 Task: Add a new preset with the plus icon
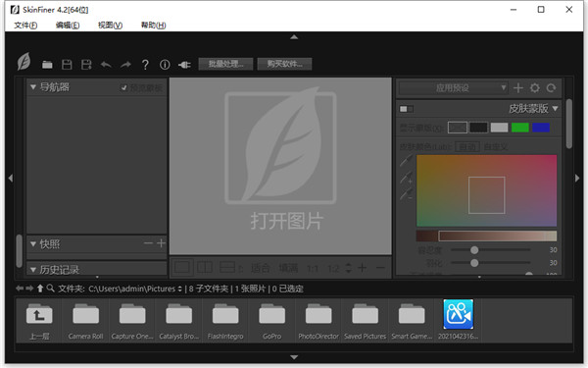(x=518, y=88)
